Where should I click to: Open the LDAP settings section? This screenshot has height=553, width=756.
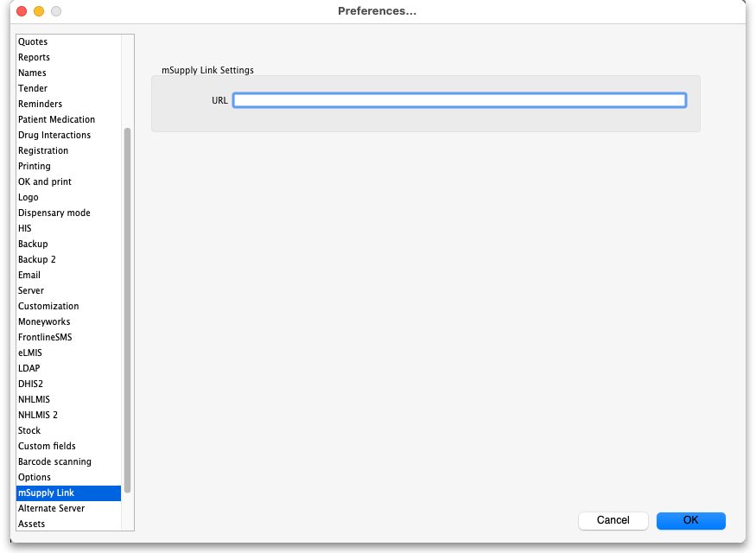(x=29, y=368)
